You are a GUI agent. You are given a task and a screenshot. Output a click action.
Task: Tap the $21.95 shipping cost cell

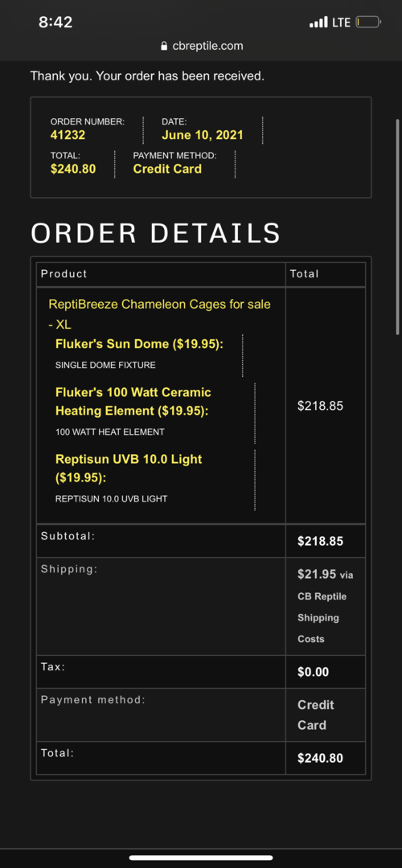tap(325, 606)
